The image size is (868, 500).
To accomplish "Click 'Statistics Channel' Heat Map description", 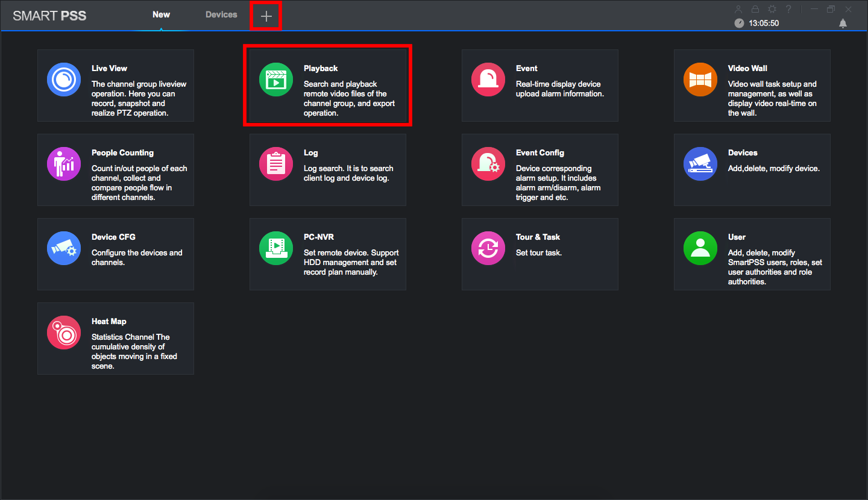I will pos(134,351).
